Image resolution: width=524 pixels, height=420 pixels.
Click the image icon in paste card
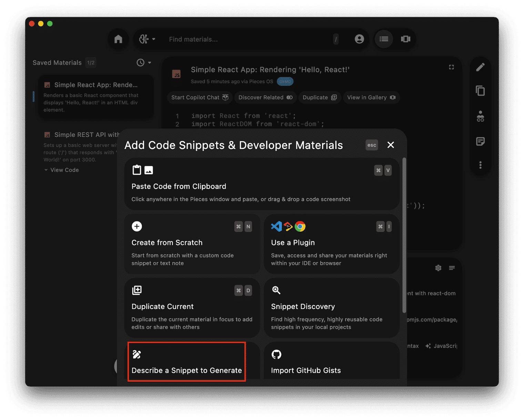(x=149, y=170)
